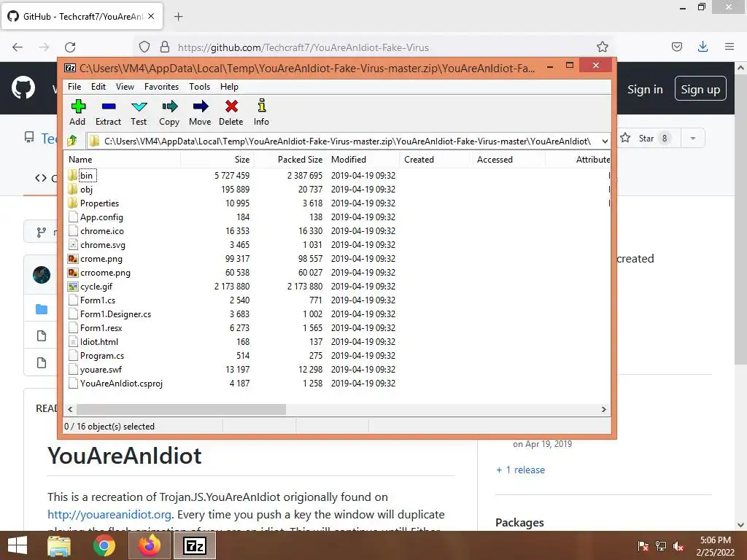747x560 pixels.
Task: Close the GitHub browser tab
Action: (151, 16)
